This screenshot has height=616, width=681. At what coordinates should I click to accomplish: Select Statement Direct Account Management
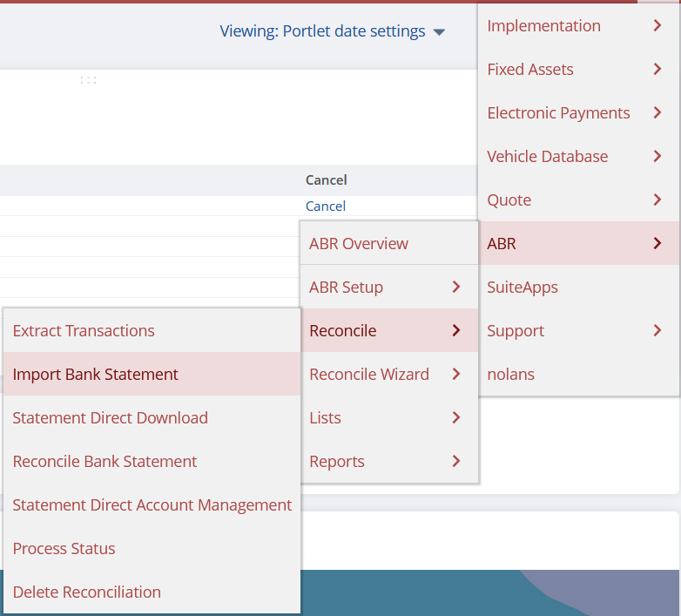(x=152, y=505)
